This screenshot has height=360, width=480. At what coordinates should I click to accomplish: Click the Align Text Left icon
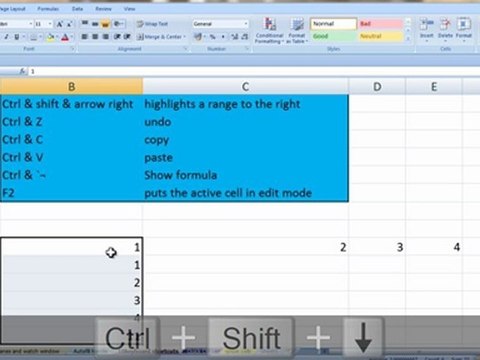[85, 36]
